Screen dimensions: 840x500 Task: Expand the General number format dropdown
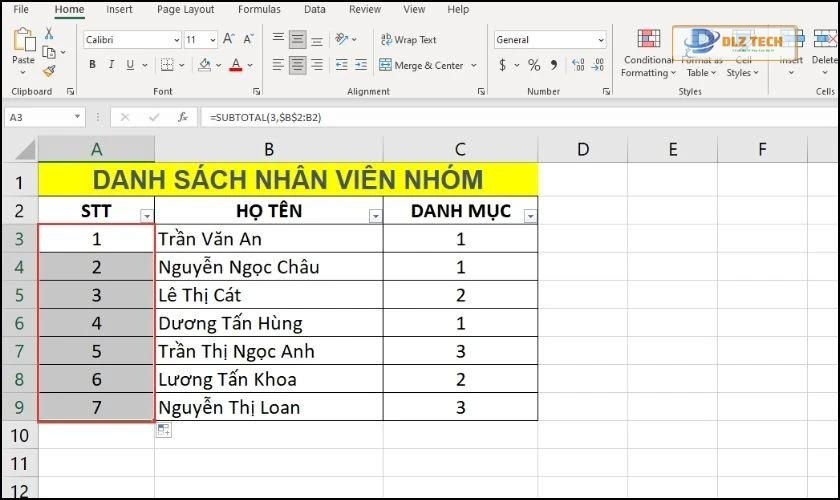click(x=601, y=40)
